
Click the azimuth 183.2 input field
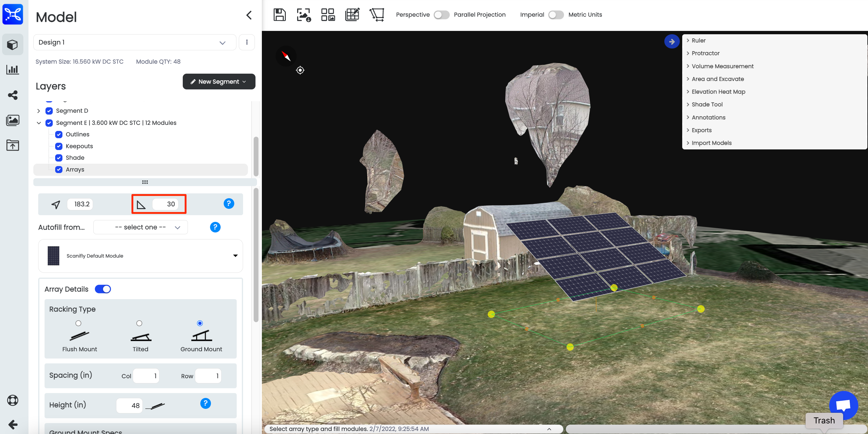coord(80,204)
